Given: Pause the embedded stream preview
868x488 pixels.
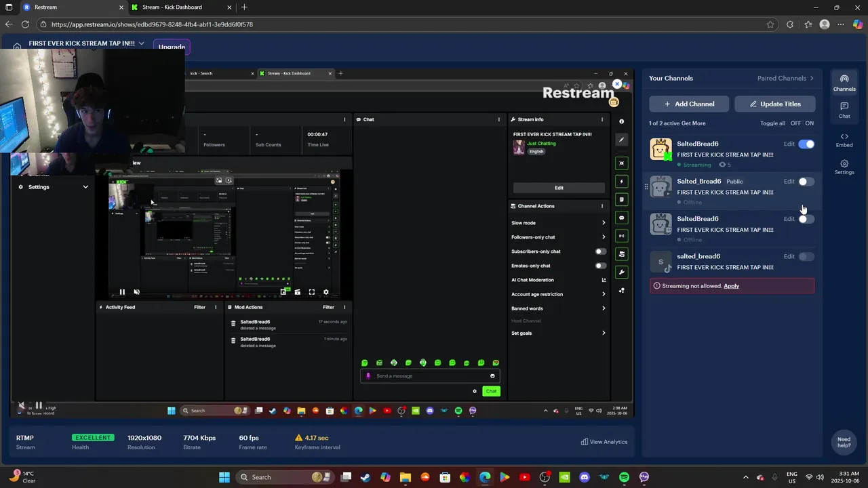Looking at the screenshot, I should coord(122,292).
